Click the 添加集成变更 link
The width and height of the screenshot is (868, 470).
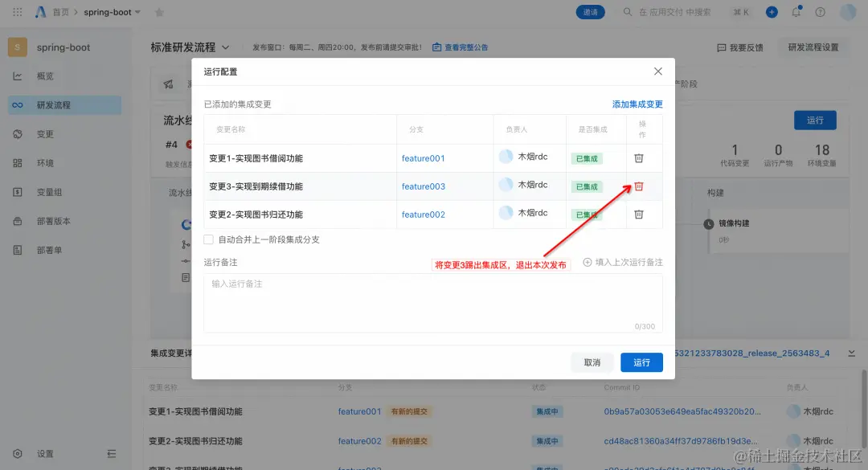(637, 105)
